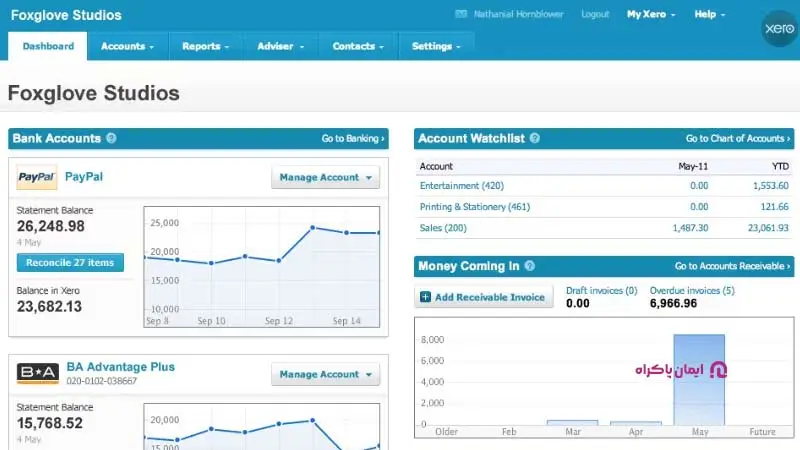Click the May bar in invoices chart

point(699,380)
